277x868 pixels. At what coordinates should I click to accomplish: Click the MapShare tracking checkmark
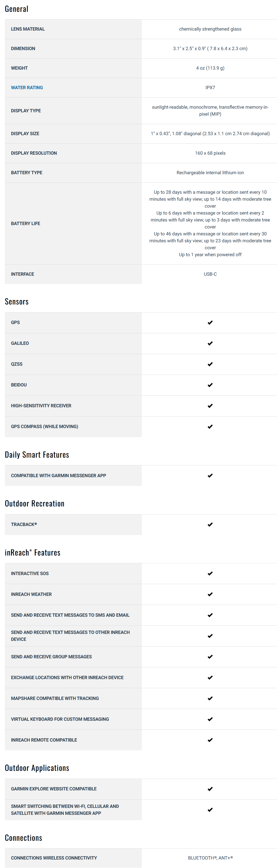(x=210, y=698)
